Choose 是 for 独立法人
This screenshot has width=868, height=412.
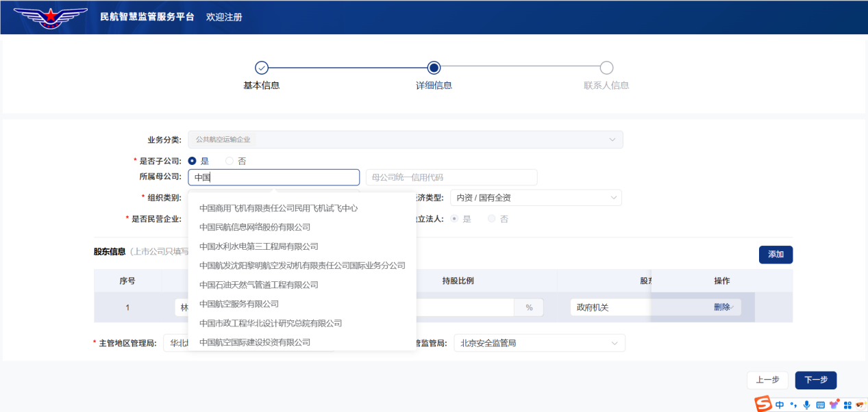tap(454, 218)
